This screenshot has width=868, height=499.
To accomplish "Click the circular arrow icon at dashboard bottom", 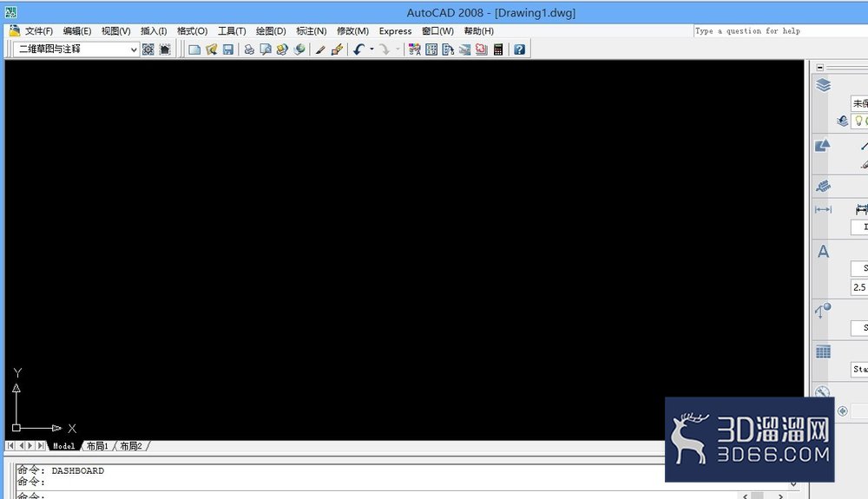I will pyautogui.click(x=843, y=411).
